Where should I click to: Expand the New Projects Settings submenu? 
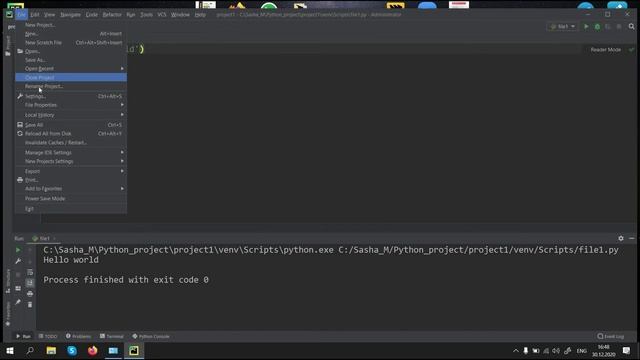(x=71, y=161)
